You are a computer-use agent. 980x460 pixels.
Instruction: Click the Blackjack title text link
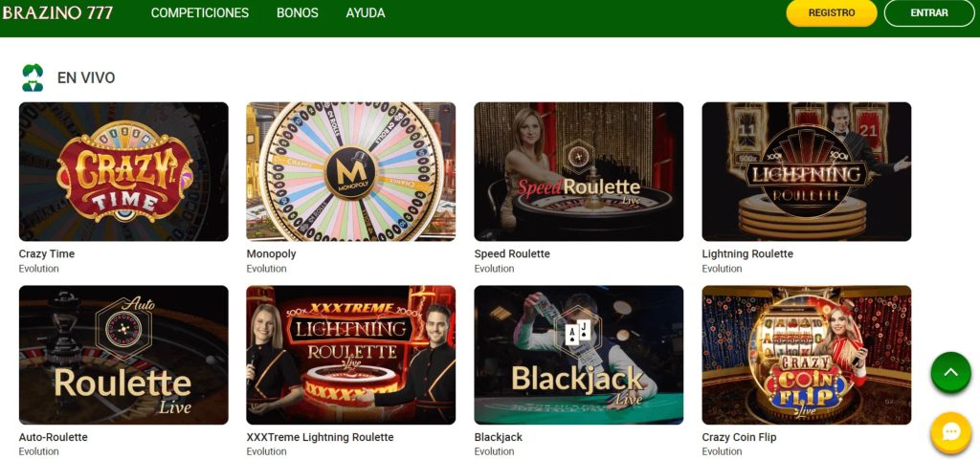[x=499, y=438]
